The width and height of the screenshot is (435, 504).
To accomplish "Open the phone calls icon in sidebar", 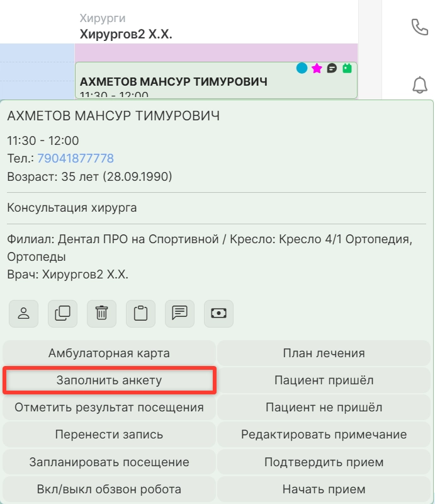I will coord(419,26).
